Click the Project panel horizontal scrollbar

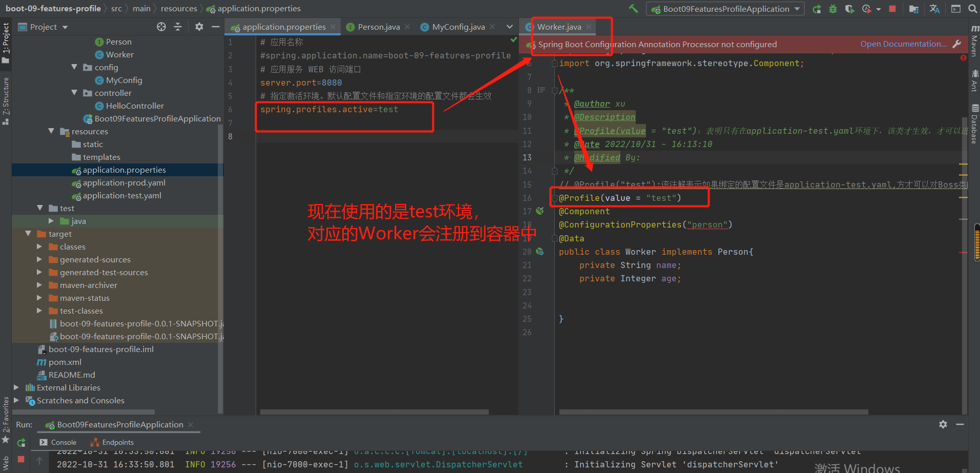[84, 412]
